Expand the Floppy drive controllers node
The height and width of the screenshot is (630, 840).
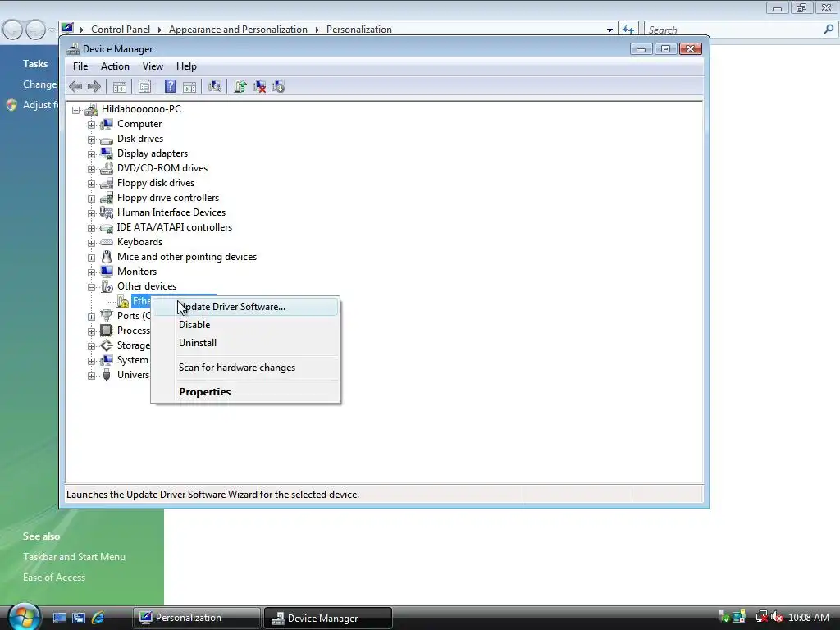tap(91, 199)
